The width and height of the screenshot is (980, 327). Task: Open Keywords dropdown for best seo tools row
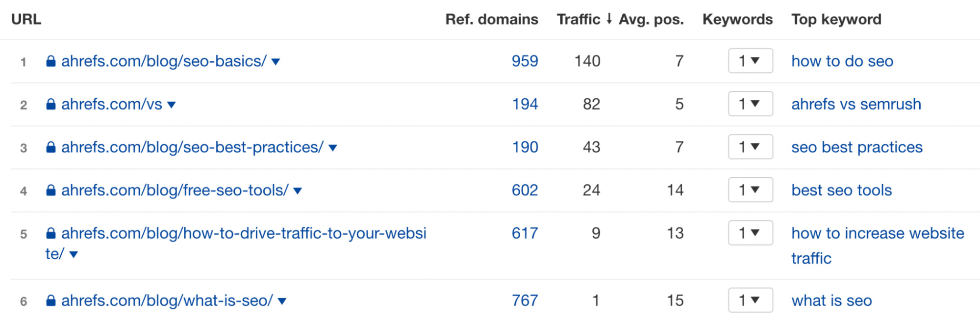click(750, 190)
